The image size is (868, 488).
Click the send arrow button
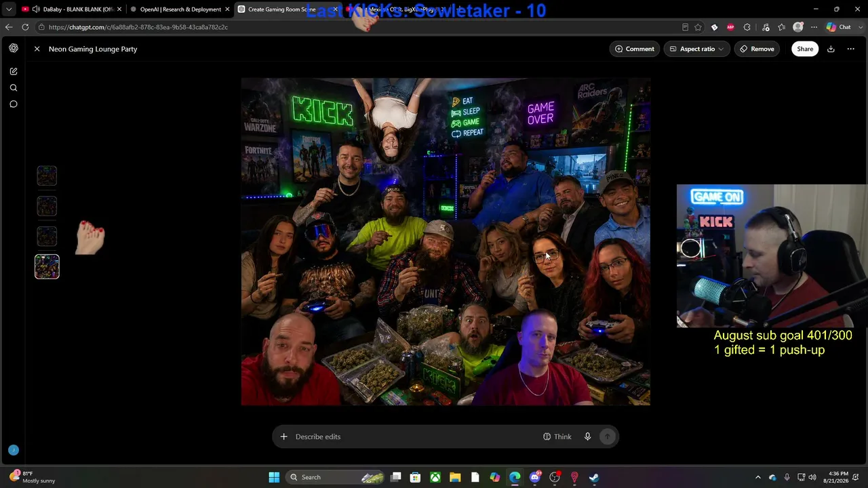coord(608,436)
